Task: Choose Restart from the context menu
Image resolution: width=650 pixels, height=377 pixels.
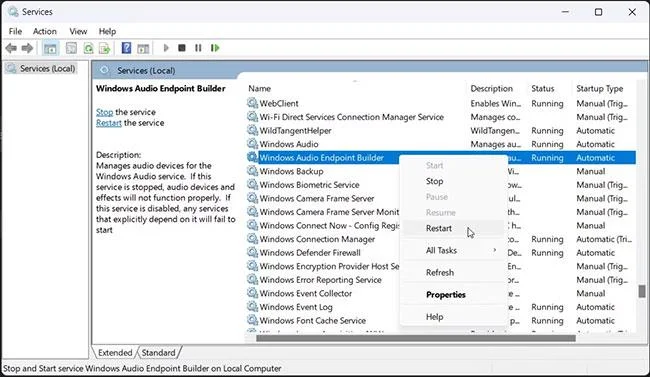Action: tap(454, 228)
